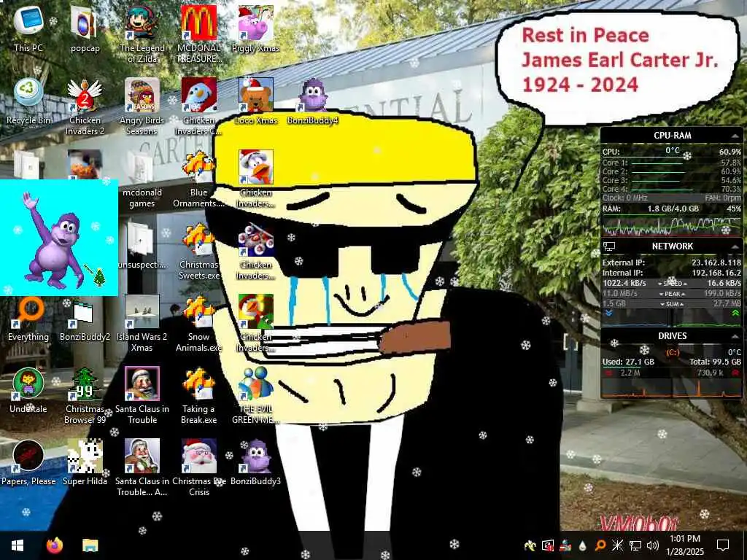Image resolution: width=747 pixels, height=560 pixels.
Task: Open the popcap folder icon
Action: click(x=85, y=28)
